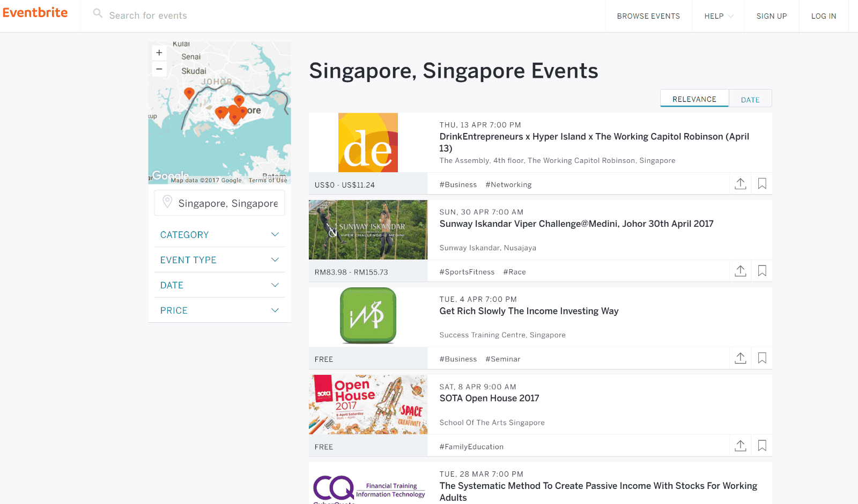The height and width of the screenshot is (504, 858).
Task: Expand the DATE filter
Action: [219, 285]
